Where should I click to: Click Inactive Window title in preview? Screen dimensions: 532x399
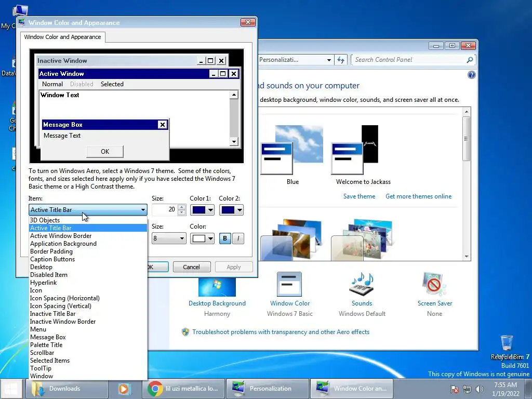[x=62, y=61]
